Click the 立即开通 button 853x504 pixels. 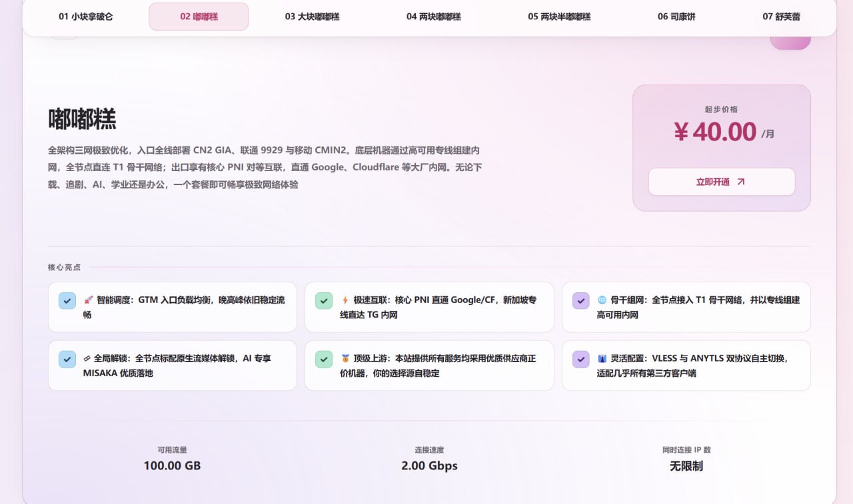722,182
